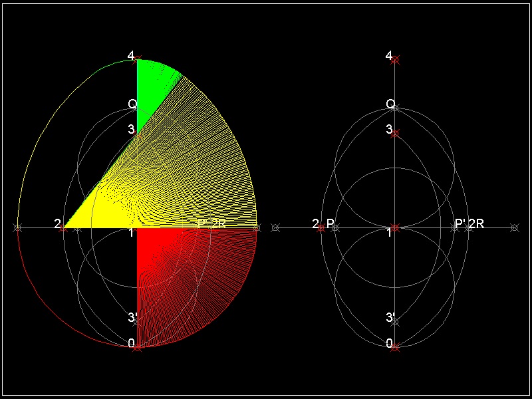Select the far-right axis endpoint marker

click(514, 227)
